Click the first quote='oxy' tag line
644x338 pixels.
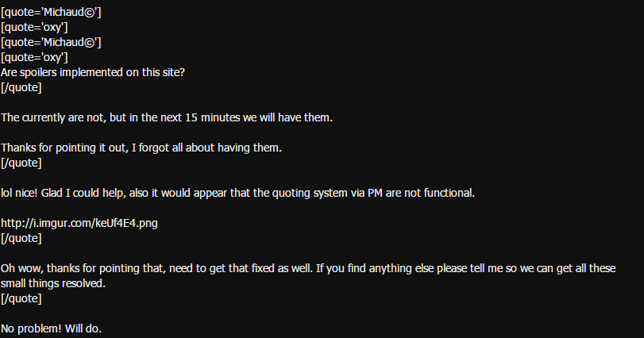[x=34, y=28]
